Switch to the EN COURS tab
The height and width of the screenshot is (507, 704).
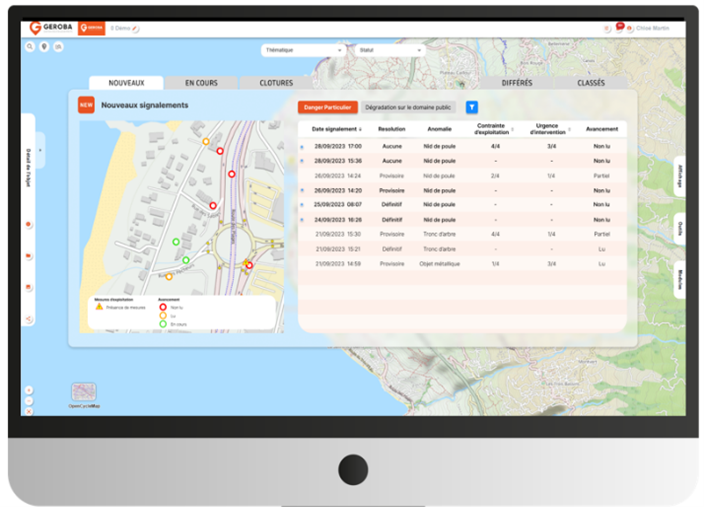201,83
